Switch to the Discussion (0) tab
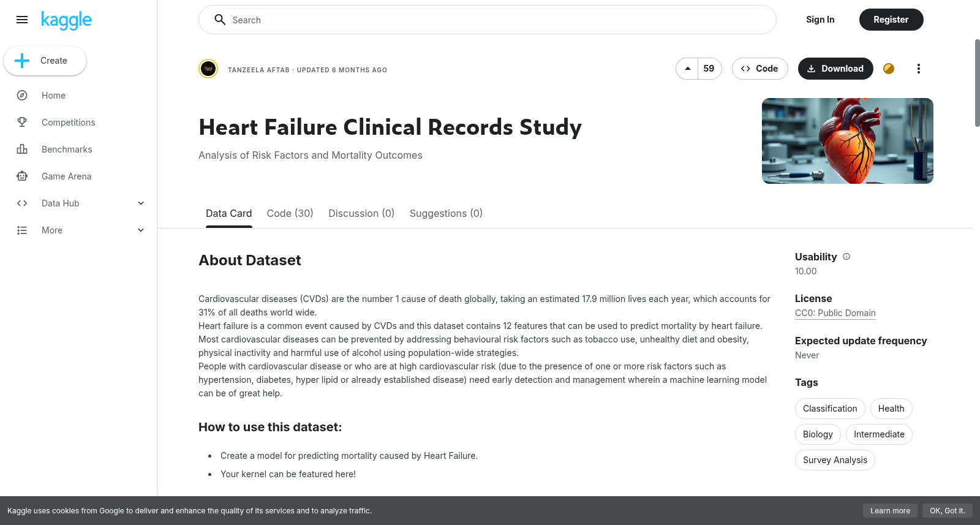Image resolution: width=980 pixels, height=525 pixels. [361, 213]
